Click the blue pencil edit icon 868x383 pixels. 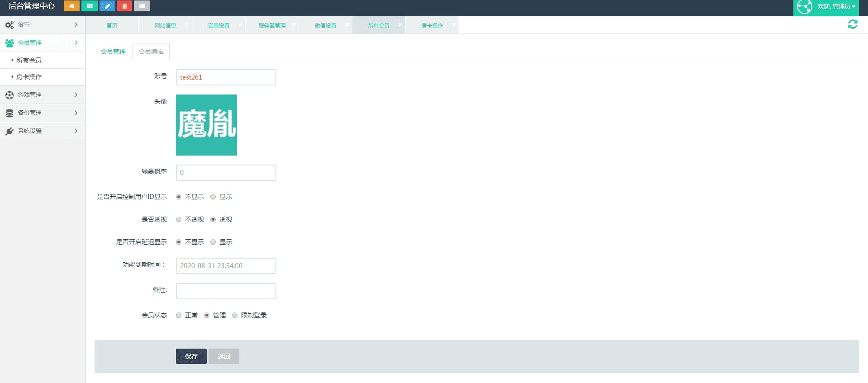(x=107, y=6)
